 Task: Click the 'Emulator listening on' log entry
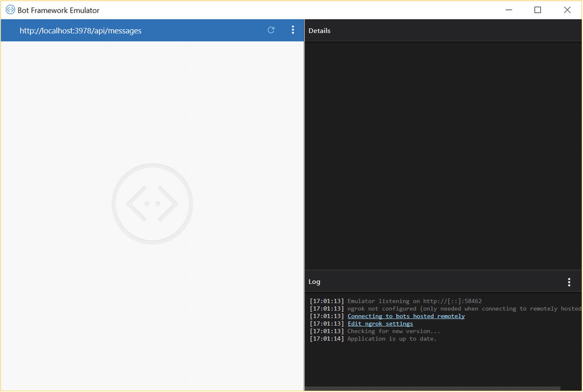click(414, 301)
